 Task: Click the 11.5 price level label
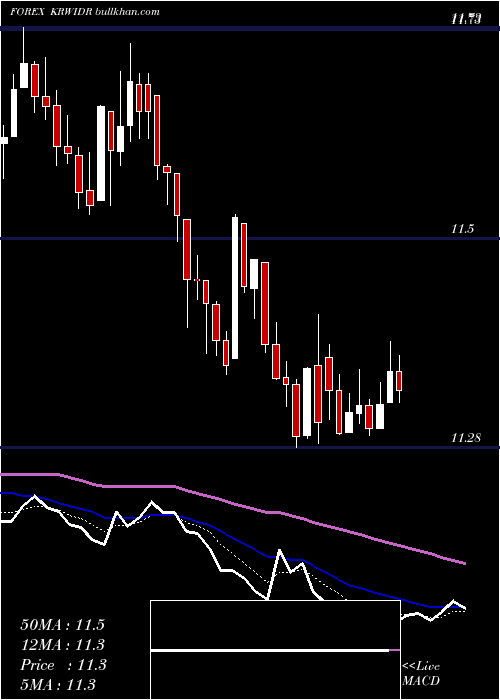click(x=462, y=229)
